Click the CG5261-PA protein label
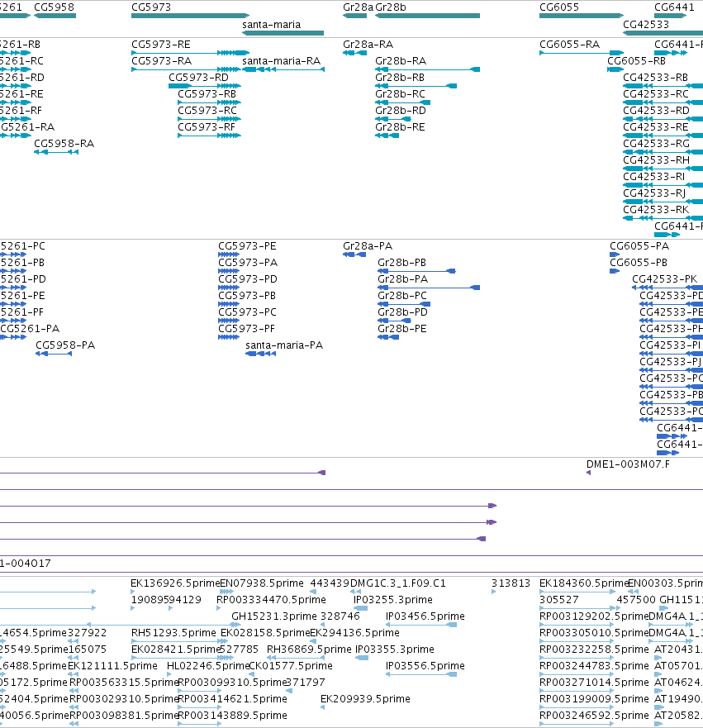703x728 pixels. point(31,328)
